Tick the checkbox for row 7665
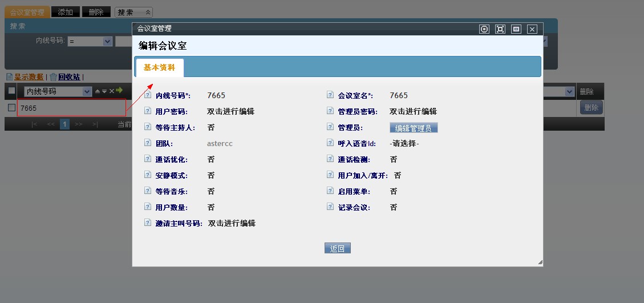The height and width of the screenshot is (303, 644). coord(11,107)
